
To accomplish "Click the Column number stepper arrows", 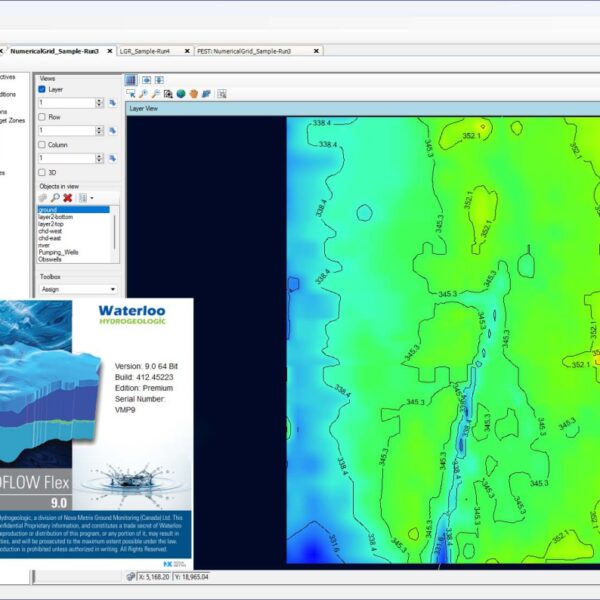I will 99,158.
